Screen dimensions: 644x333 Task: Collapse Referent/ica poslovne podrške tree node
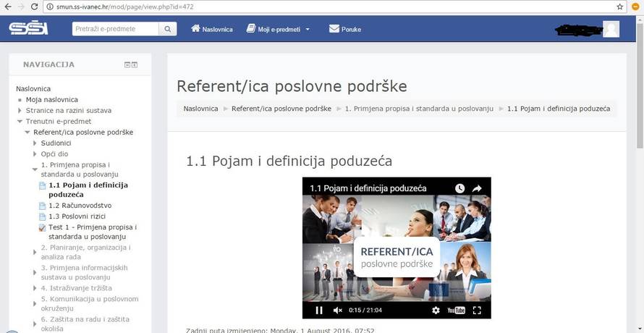point(27,132)
